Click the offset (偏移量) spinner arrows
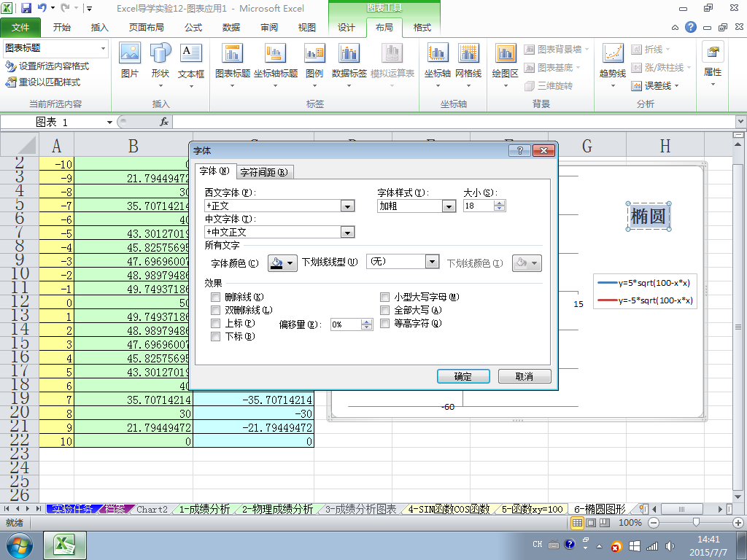This screenshot has width=747, height=560. coord(366,324)
